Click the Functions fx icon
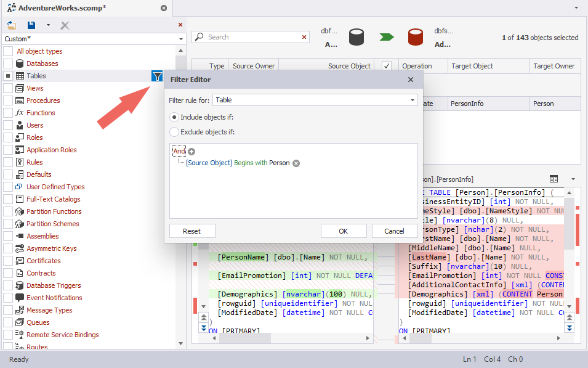588x368 pixels. pyautogui.click(x=20, y=113)
